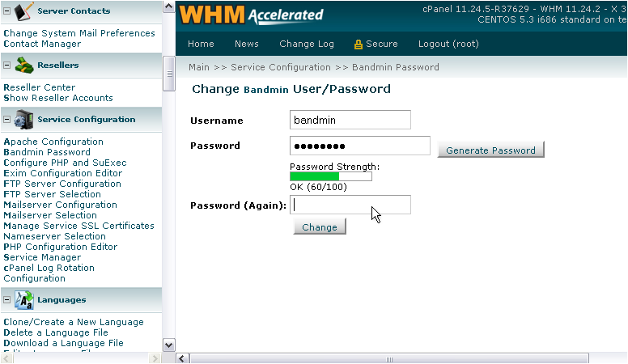Click the Server Contacts header text

(74, 11)
